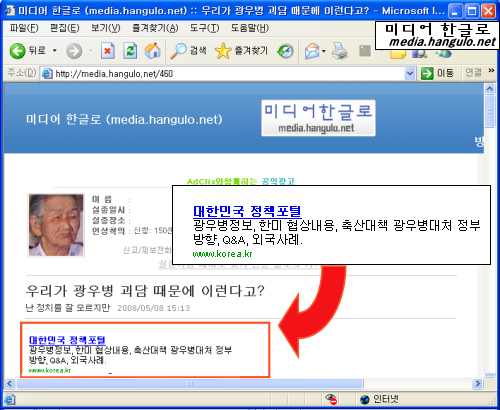Image resolution: width=500 pixels, height=410 pixels.
Task: Click the greyed Forward arrow button
Action: tap(74, 51)
